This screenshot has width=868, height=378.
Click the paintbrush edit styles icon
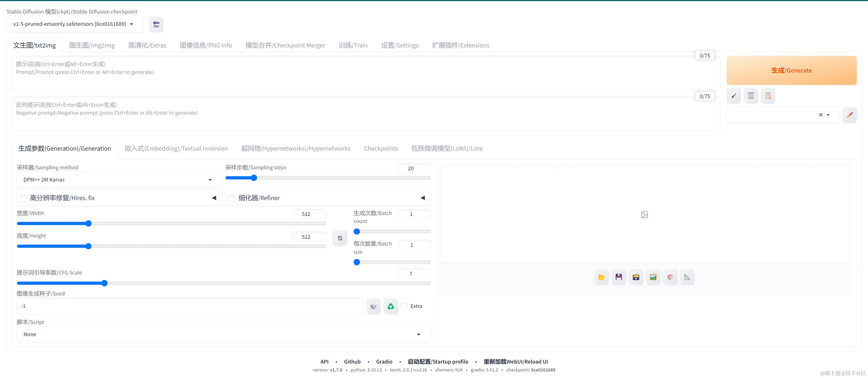tap(849, 115)
